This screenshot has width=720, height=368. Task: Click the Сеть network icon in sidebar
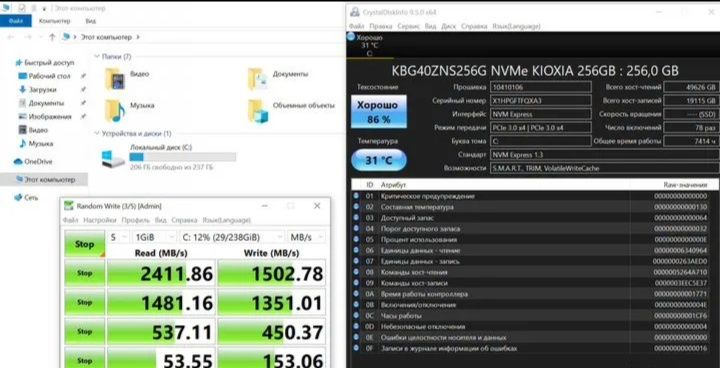point(18,198)
